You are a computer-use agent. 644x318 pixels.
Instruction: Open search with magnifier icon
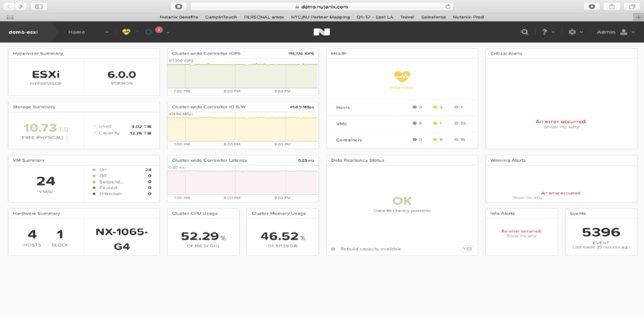524,32
